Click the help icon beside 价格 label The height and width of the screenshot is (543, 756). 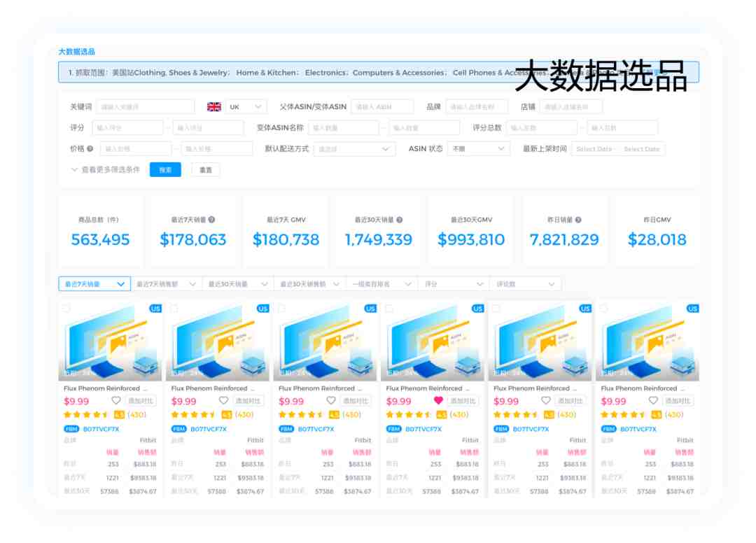(90, 149)
